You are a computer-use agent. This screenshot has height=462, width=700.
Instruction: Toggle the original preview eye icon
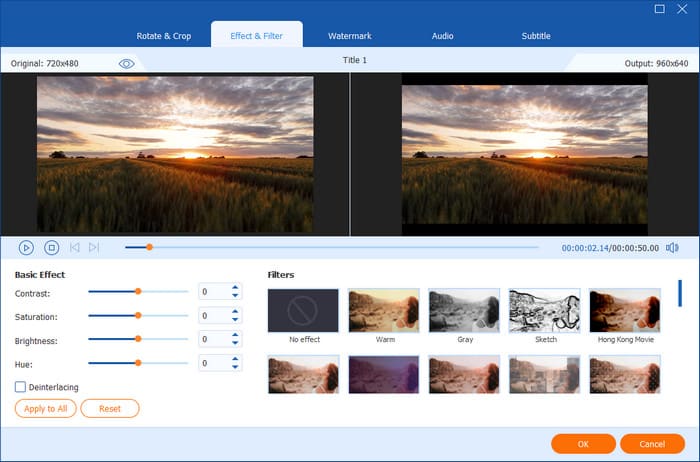pos(127,63)
